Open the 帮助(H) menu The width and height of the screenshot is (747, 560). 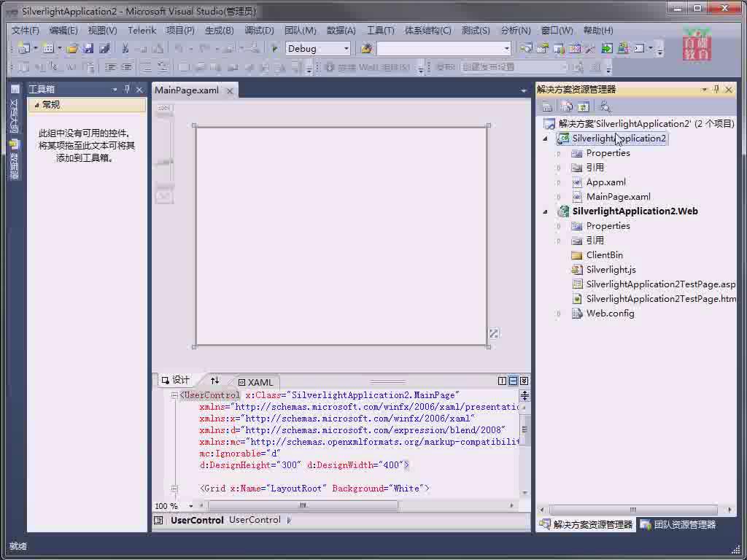598,31
